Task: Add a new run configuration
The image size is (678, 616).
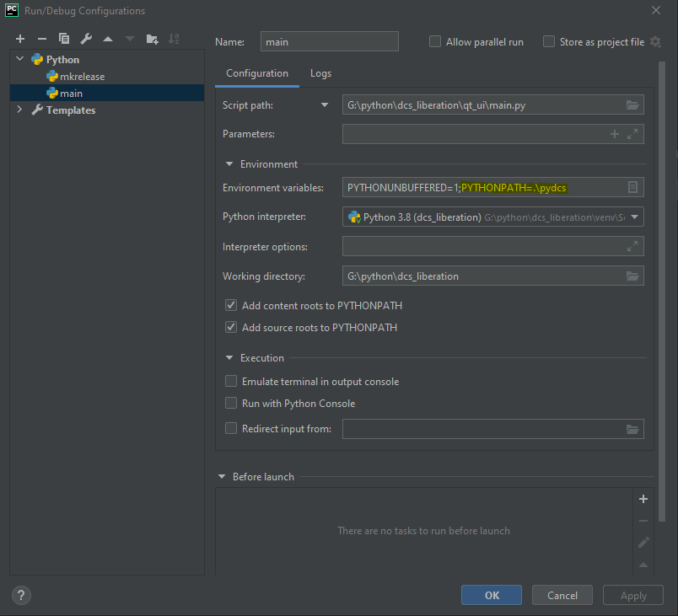Action: coord(19,38)
